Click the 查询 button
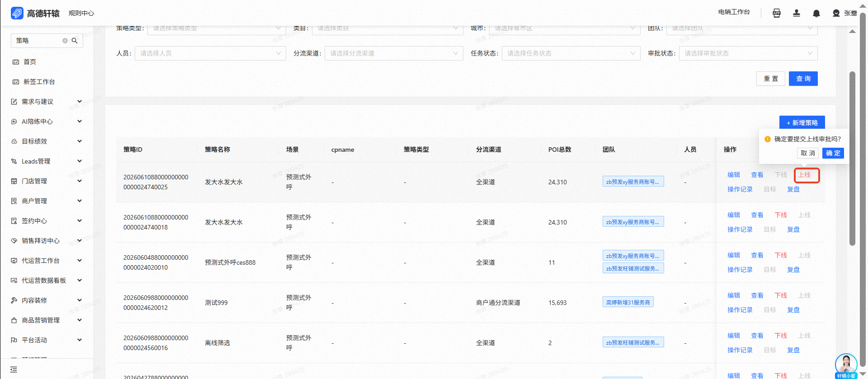 click(x=803, y=79)
